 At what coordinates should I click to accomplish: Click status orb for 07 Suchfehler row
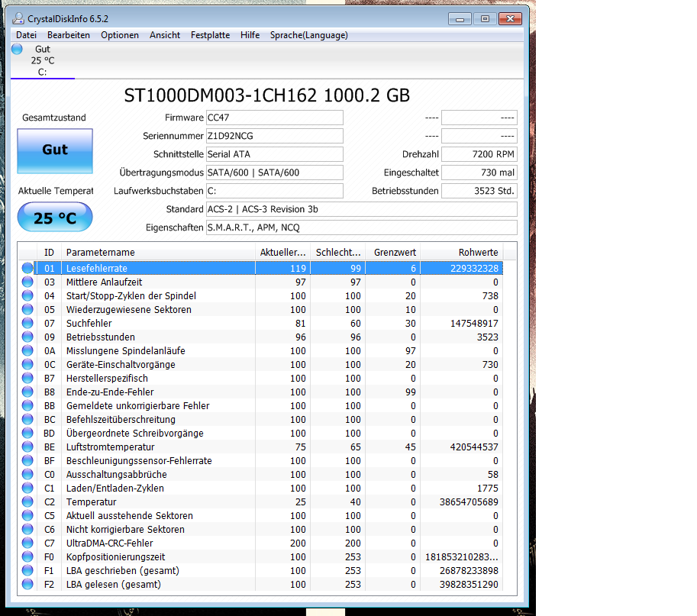point(27,323)
